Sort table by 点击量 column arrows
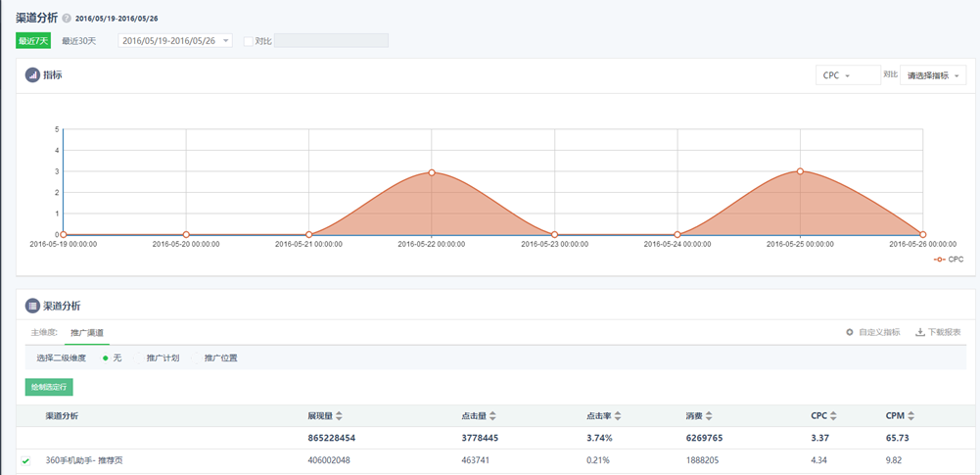Image resolution: width=980 pixels, height=475 pixels. pos(493,416)
